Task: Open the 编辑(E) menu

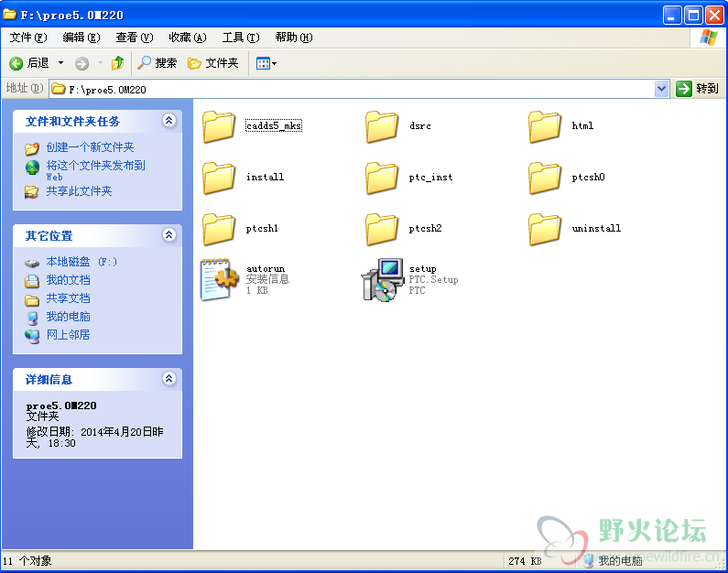Action: (x=81, y=38)
